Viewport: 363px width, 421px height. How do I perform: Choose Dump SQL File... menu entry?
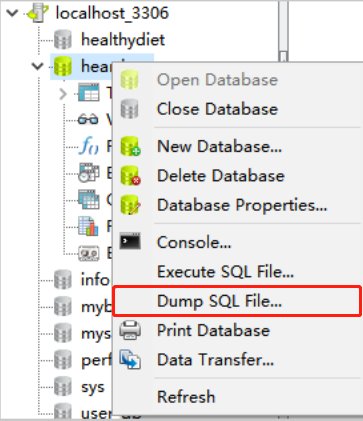pyautogui.click(x=237, y=301)
